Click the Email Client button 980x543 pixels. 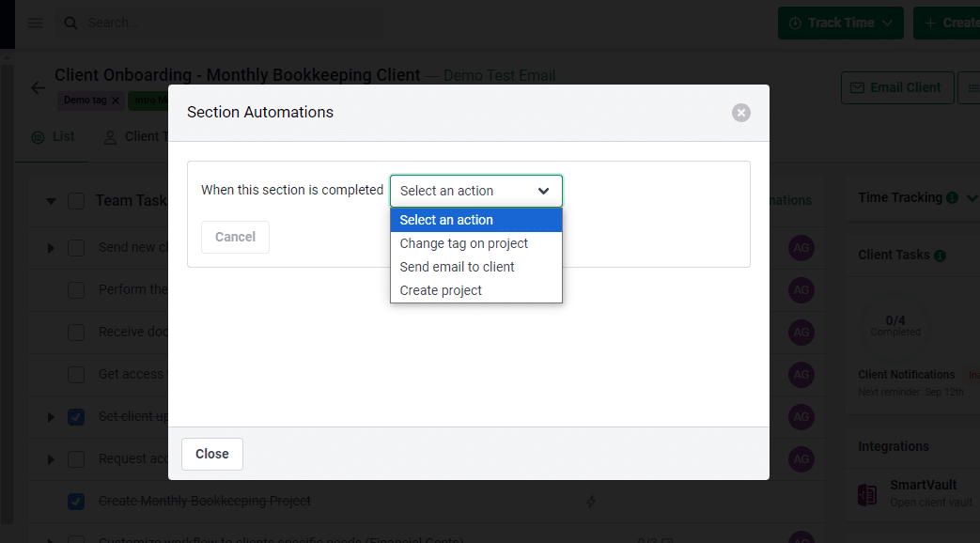(897, 88)
